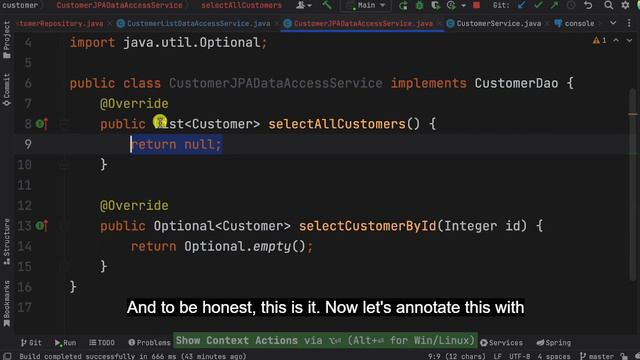Click the selectAllCustomers breadcrumb

(x=241, y=5)
